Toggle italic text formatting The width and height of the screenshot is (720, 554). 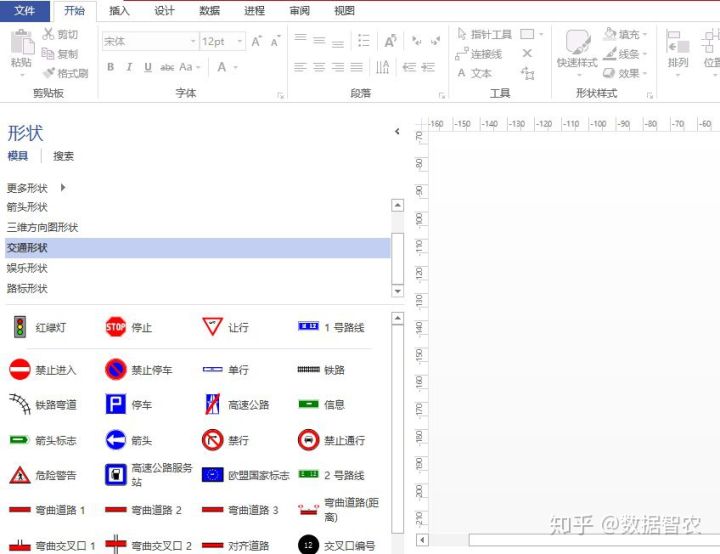[129, 67]
